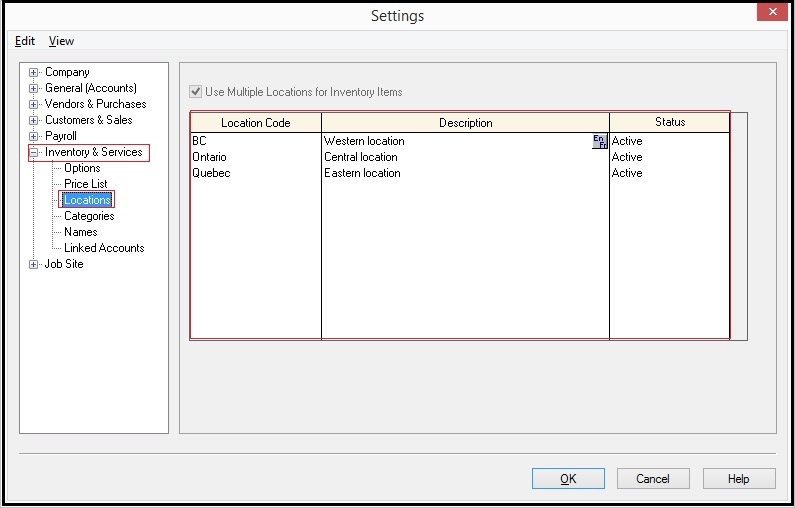Click the language icon in Western location row
795x508 pixels.
click(x=599, y=141)
